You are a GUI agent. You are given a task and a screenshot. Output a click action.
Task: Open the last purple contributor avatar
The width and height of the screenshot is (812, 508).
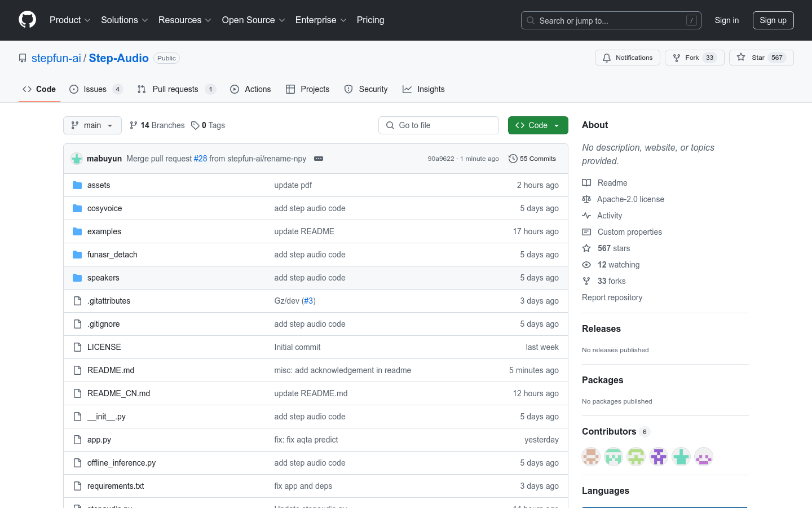pos(704,457)
